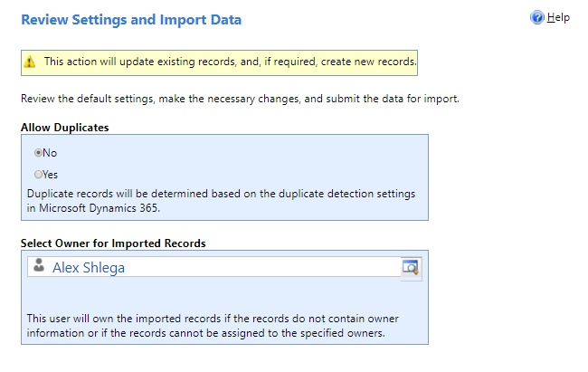The width and height of the screenshot is (588, 372).
Task: Click the Allow Duplicates section heading
Action: point(65,128)
